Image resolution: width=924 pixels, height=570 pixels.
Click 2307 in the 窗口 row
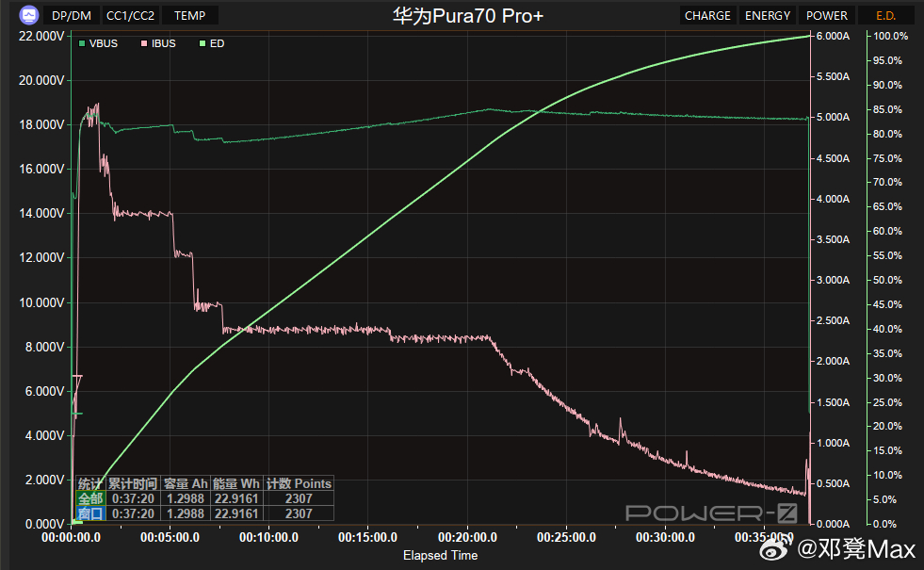(x=299, y=513)
